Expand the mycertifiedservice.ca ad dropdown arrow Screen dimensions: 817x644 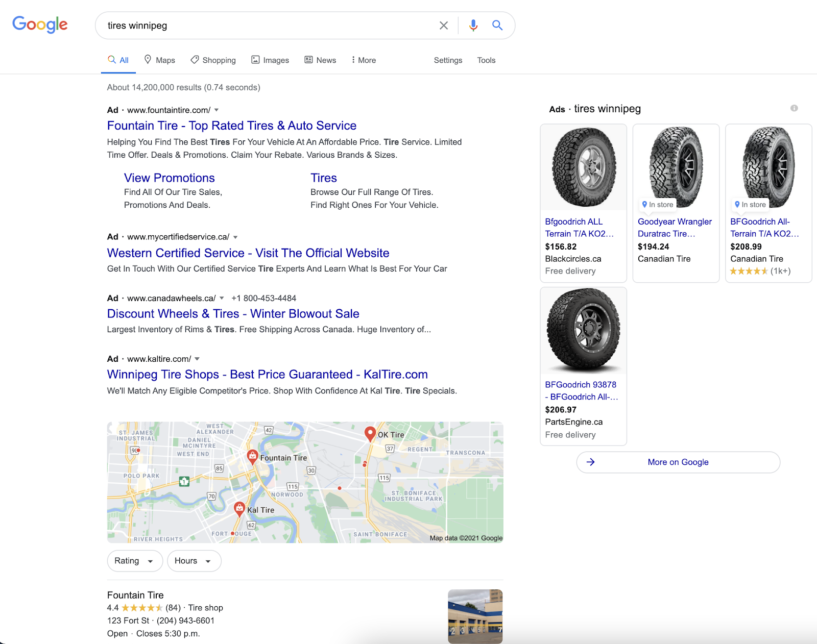pos(235,237)
